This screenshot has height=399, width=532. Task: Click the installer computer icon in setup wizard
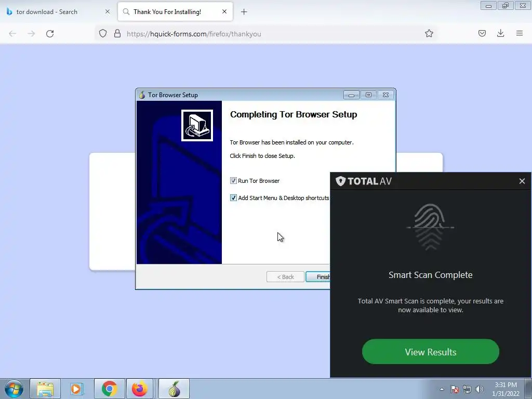point(197,125)
